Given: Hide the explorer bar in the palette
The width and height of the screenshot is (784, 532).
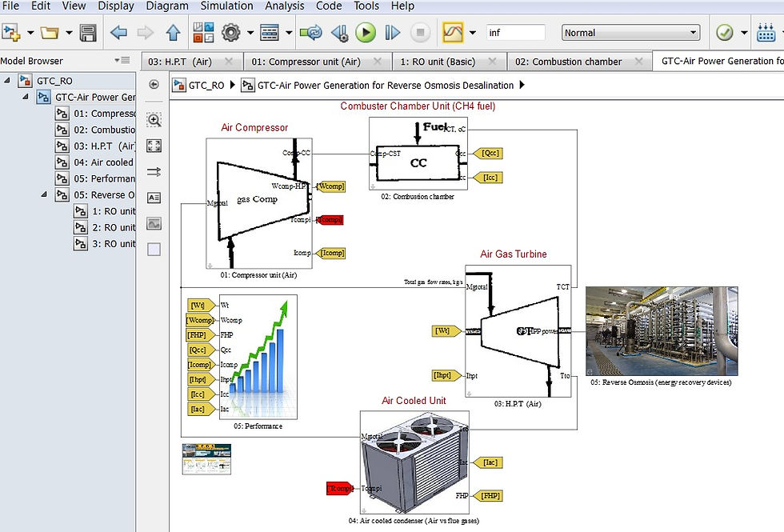Looking at the screenshot, I should coord(154,85).
